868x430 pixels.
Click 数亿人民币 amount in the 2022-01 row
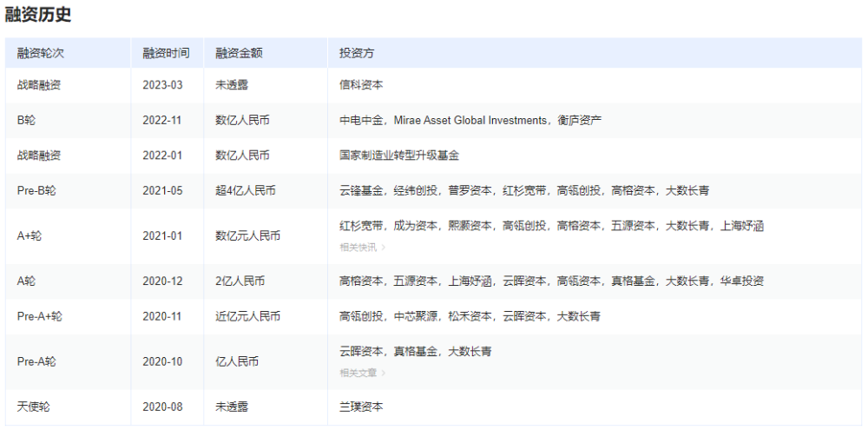click(x=242, y=155)
